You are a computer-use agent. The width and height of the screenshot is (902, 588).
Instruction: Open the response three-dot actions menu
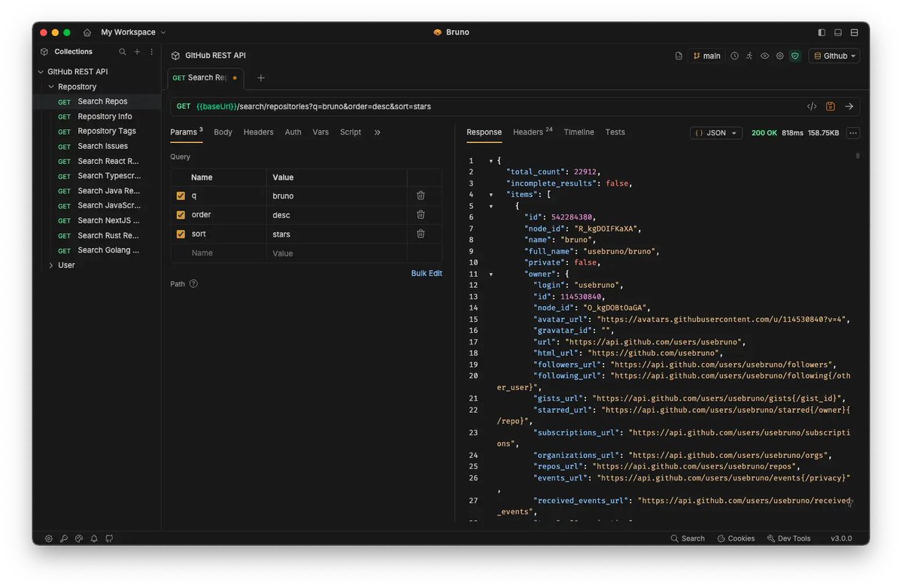tap(853, 133)
